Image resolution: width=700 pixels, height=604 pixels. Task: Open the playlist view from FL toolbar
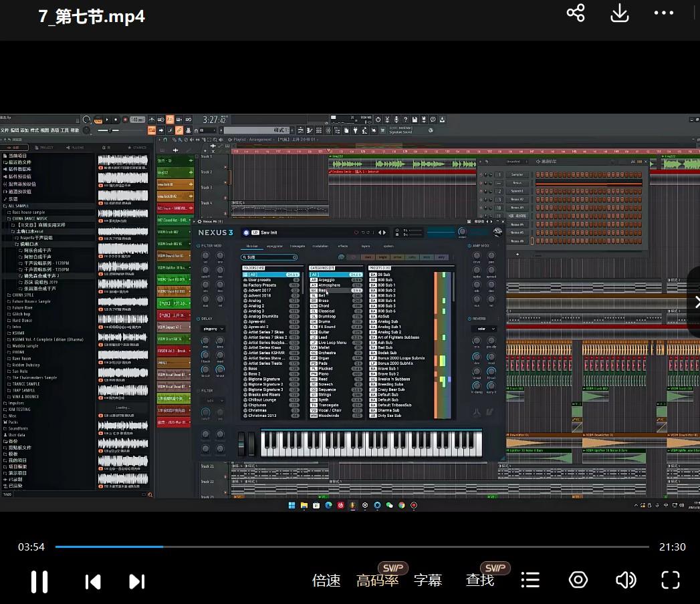point(300,130)
